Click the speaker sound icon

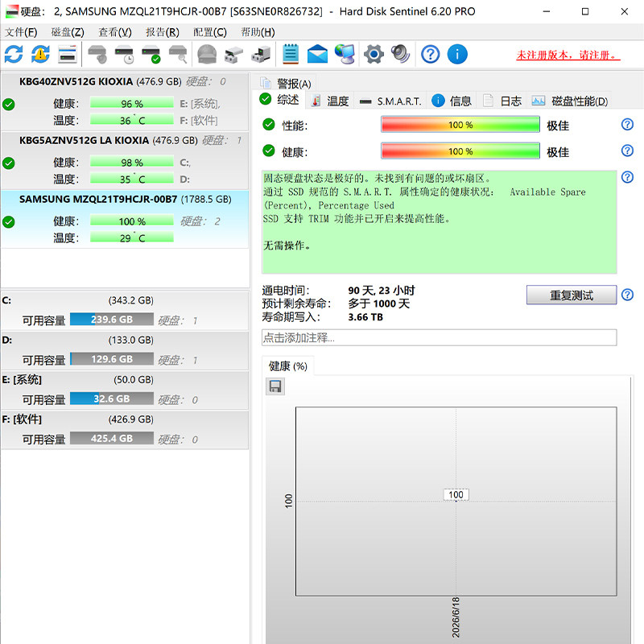[400, 54]
